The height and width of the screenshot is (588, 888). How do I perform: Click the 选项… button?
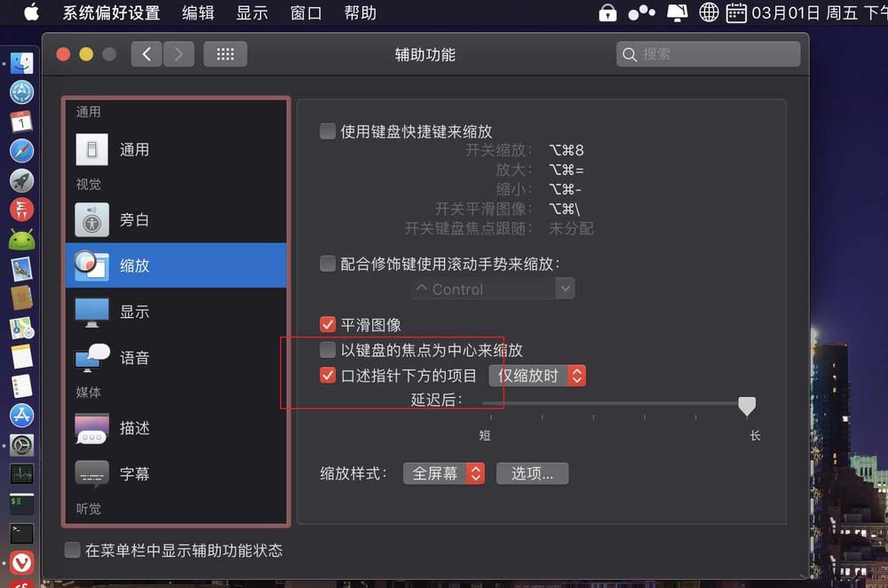(x=532, y=473)
